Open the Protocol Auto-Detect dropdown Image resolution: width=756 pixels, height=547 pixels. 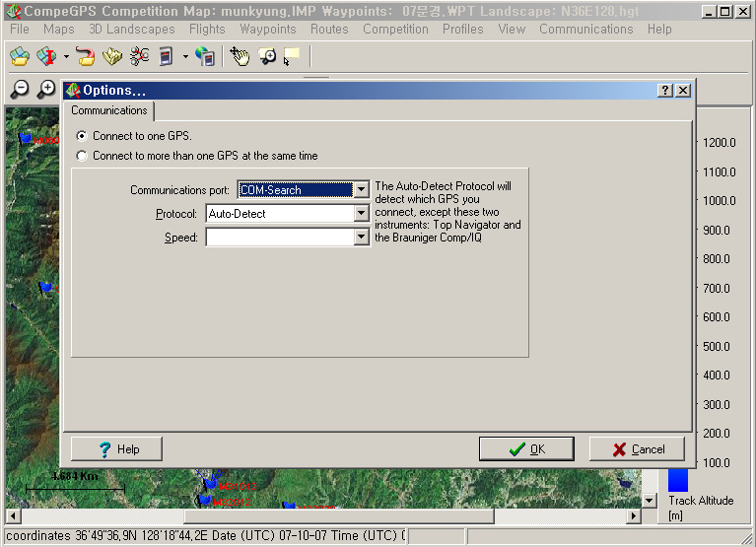pyautogui.click(x=361, y=214)
